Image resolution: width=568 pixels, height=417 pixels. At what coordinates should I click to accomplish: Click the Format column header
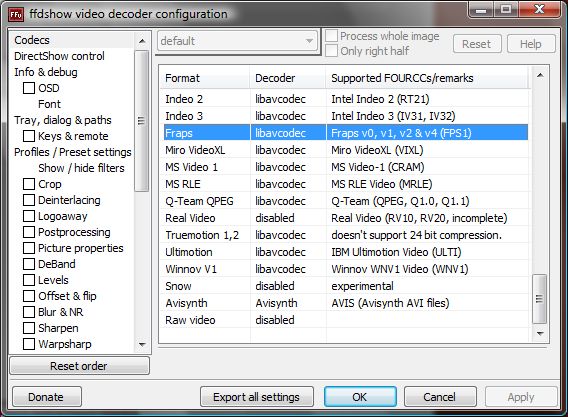(205, 78)
